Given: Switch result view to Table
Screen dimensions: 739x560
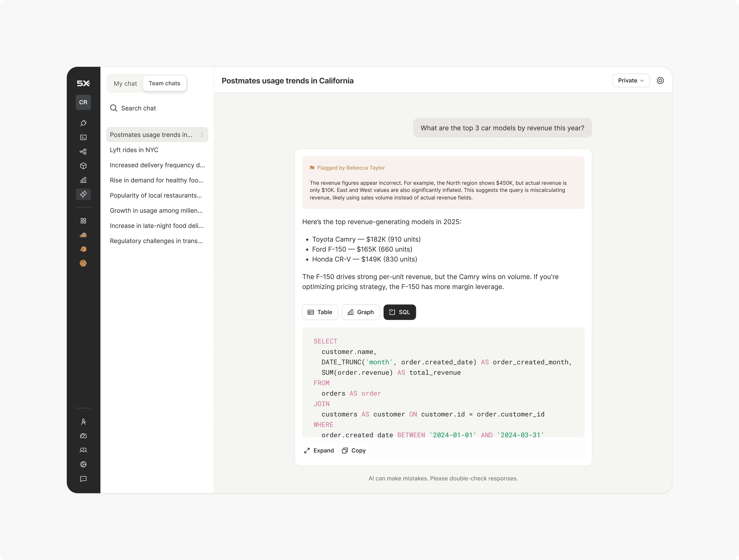Looking at the screenshot, I should pos(320,312).
